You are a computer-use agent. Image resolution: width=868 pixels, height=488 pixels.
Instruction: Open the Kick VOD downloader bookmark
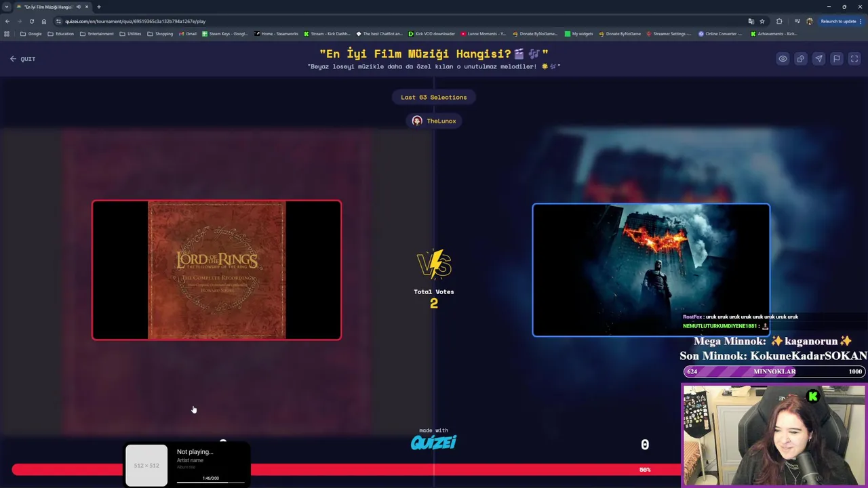coord(431,34)
